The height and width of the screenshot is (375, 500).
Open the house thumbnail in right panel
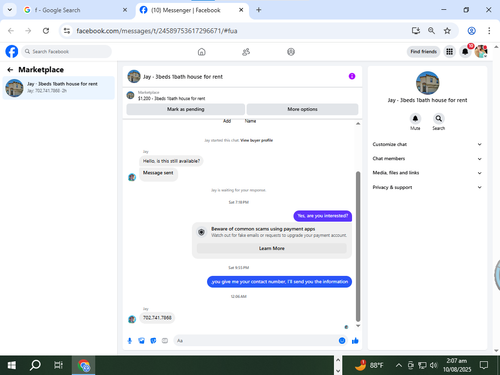pos(427,83)
